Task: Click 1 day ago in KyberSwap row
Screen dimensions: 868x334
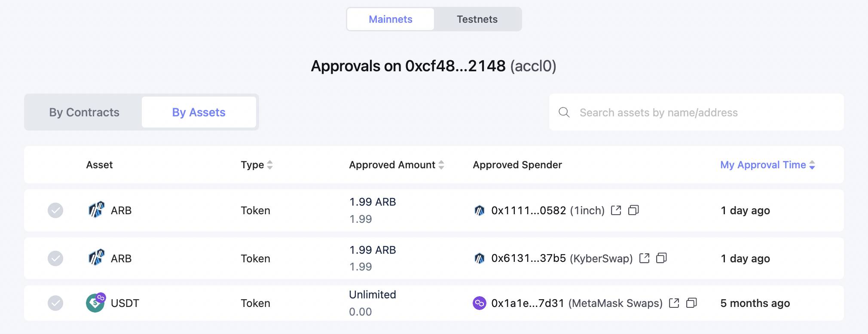Action: [745, 258]
